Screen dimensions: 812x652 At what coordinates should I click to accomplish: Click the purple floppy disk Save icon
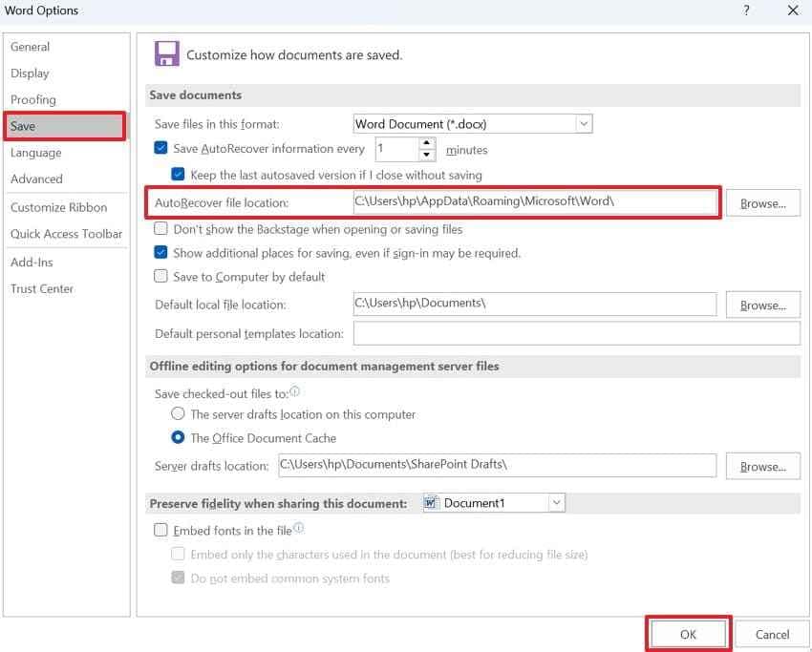point(167,53)
